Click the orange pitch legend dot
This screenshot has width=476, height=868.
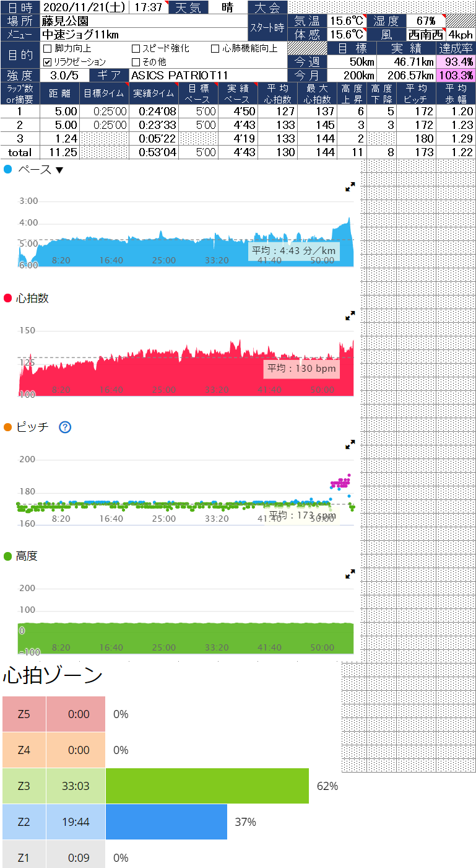[x=8, y=427]
